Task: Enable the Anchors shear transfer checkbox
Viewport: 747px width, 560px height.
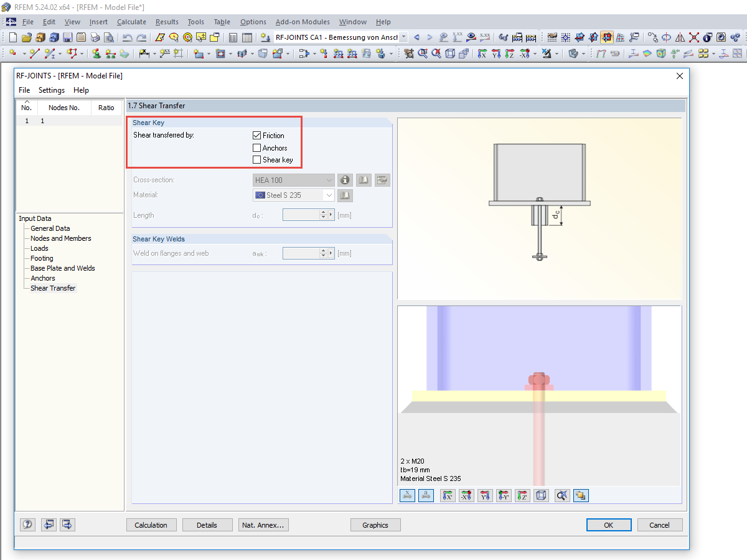Action: pos(256,147)
